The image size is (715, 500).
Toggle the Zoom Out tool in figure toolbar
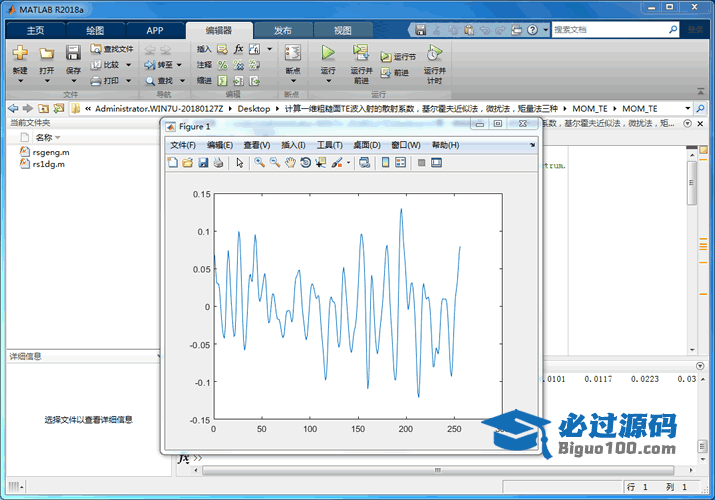click(275, 162)
